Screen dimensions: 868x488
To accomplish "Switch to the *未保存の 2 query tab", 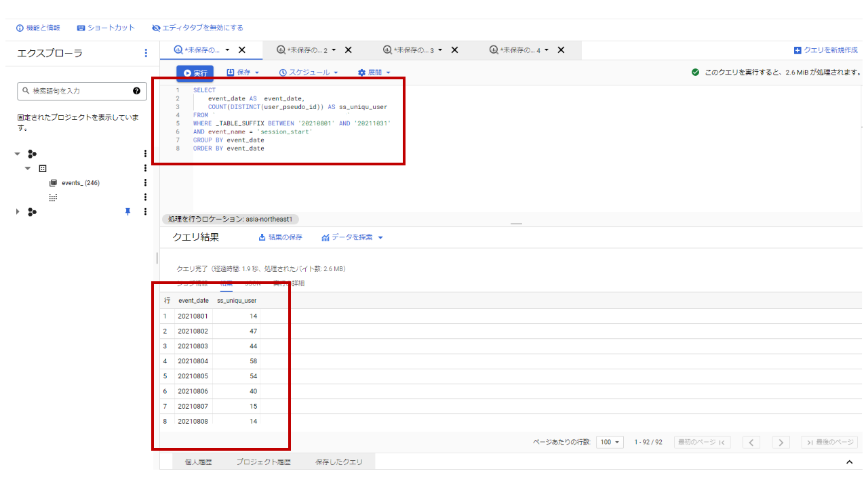I will click(305, 49).
